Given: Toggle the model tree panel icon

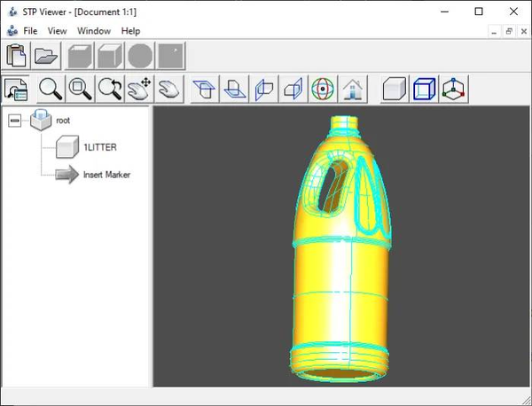Looking at the screenshot, I should click(16, 90).
